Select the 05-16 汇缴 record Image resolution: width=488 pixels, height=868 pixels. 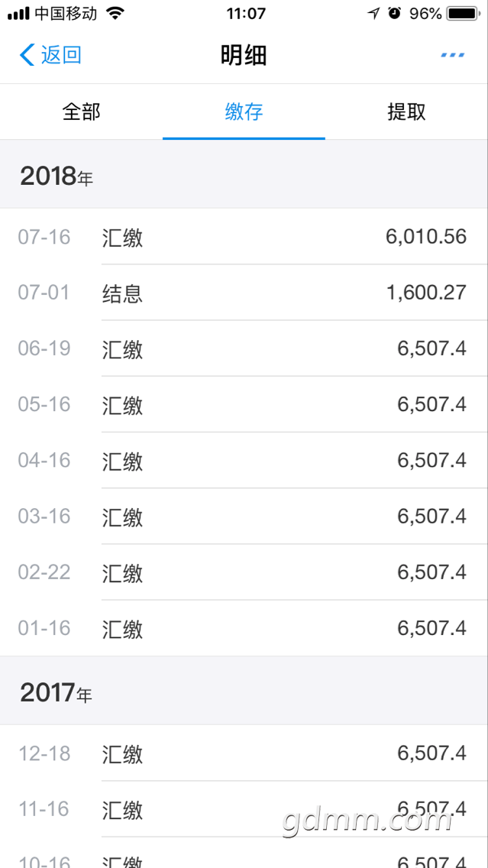[244, 404]
